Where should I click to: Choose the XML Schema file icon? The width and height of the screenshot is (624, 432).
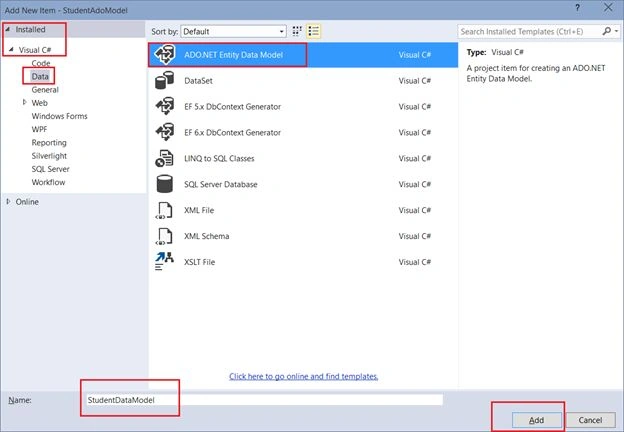point(164,236)
